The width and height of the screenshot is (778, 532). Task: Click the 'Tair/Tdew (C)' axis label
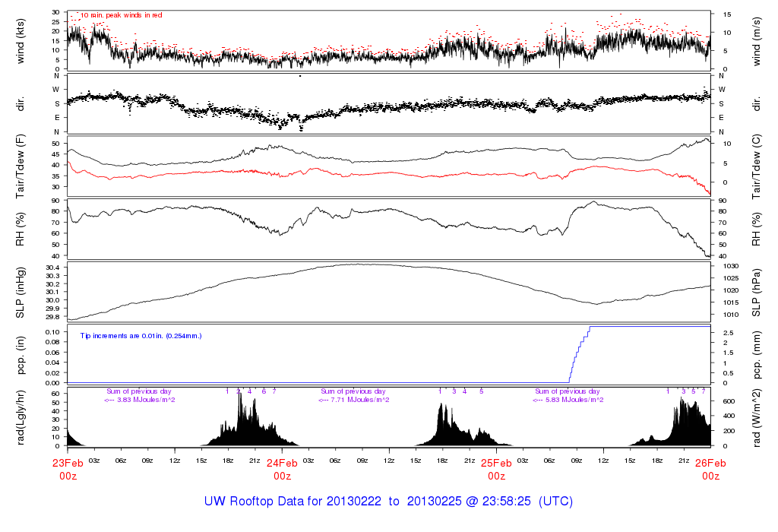pyautogui.click(x=756, y=166)
